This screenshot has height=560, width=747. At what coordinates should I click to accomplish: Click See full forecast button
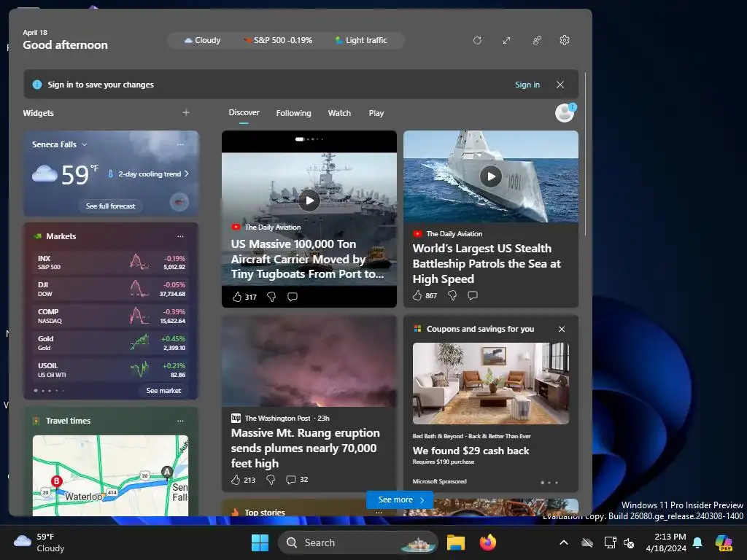(111, 206)
